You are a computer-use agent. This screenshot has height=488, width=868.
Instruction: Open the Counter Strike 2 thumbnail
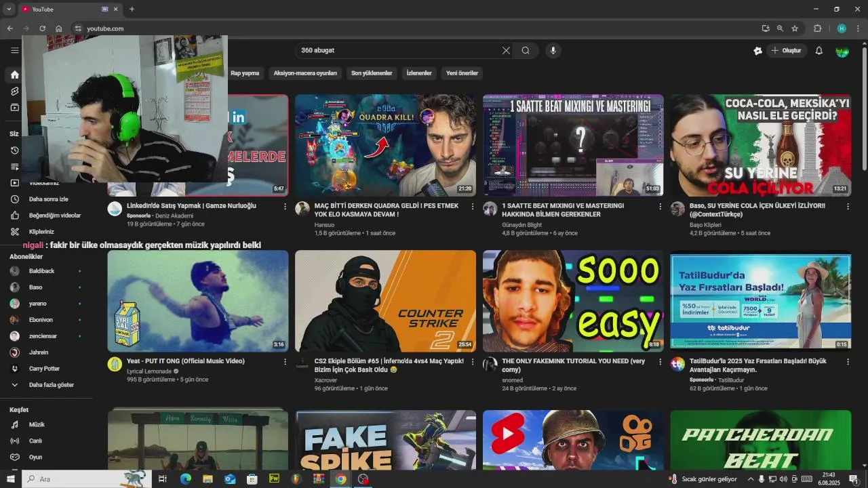(385, 301)
